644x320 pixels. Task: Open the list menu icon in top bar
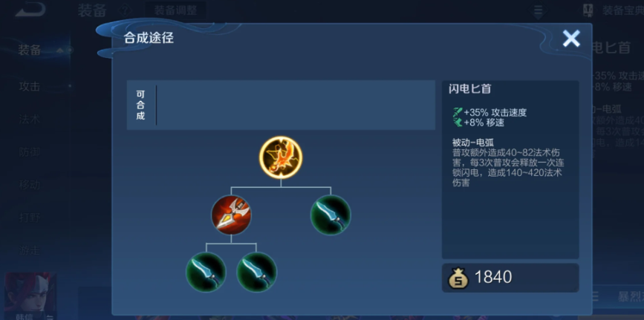[538, 10]
